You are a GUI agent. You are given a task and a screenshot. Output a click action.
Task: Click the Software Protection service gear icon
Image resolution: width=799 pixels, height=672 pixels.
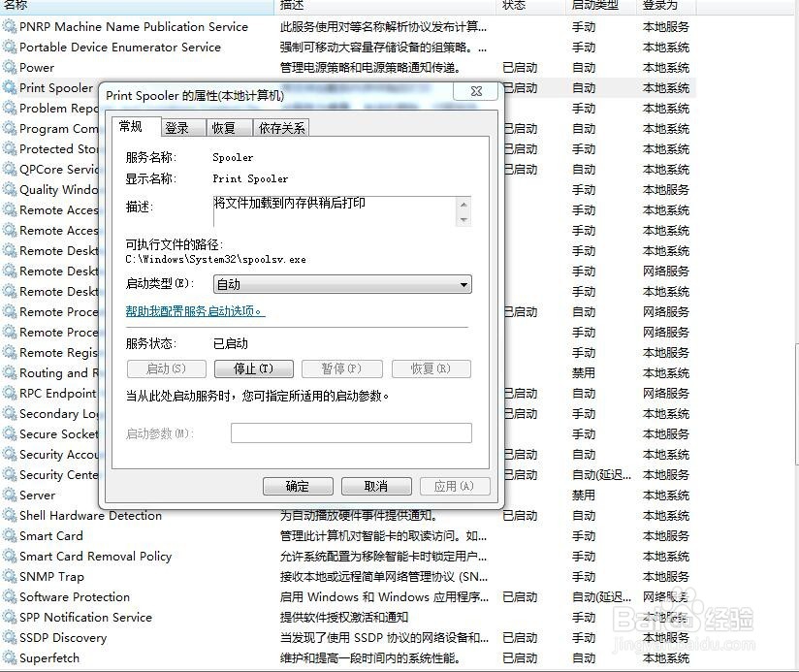point(9,596)
